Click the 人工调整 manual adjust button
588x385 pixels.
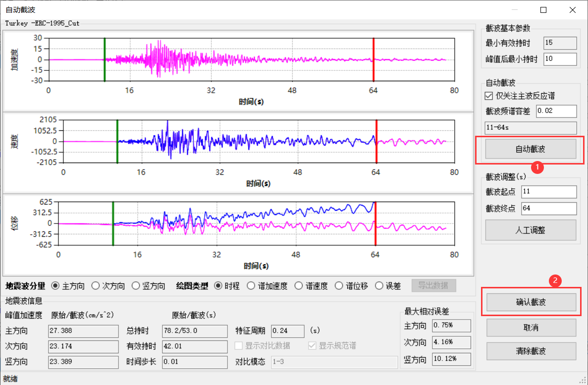(x=531, y=230)
